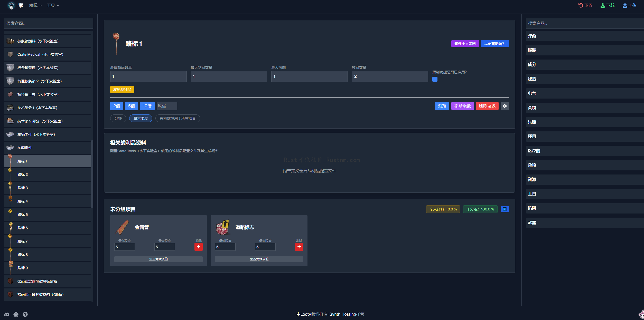The image size is (644, 320).
Task: 点击金属管卡片的红色加号图标
Action: point(198,247)
